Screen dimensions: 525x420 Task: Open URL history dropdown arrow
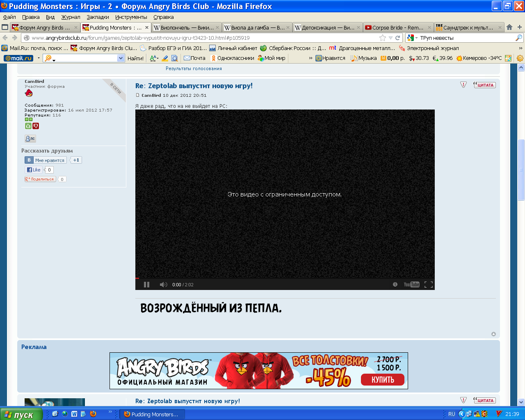391,38
